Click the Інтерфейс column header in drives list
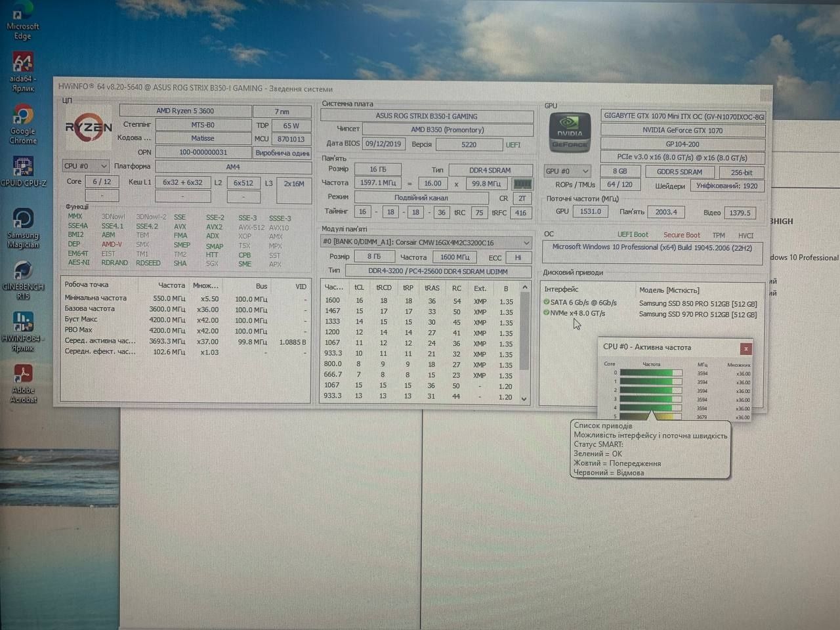Image resolution: width=840 pixels, height=630 pixels. point(561,289)
